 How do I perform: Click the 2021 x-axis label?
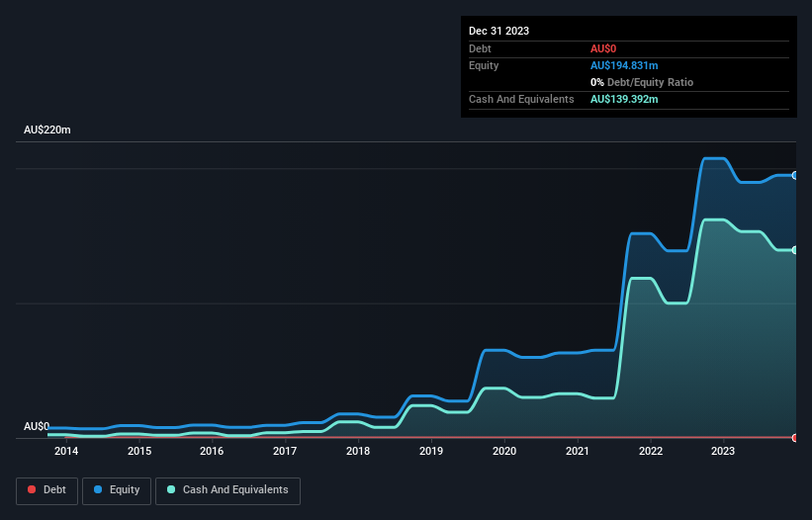(x=578, y=451)
